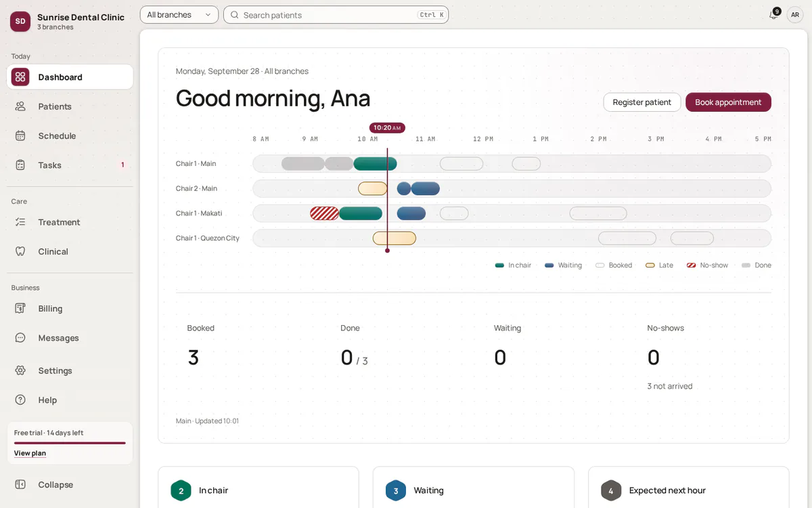Navigate to Billing

tap(70, 308)
